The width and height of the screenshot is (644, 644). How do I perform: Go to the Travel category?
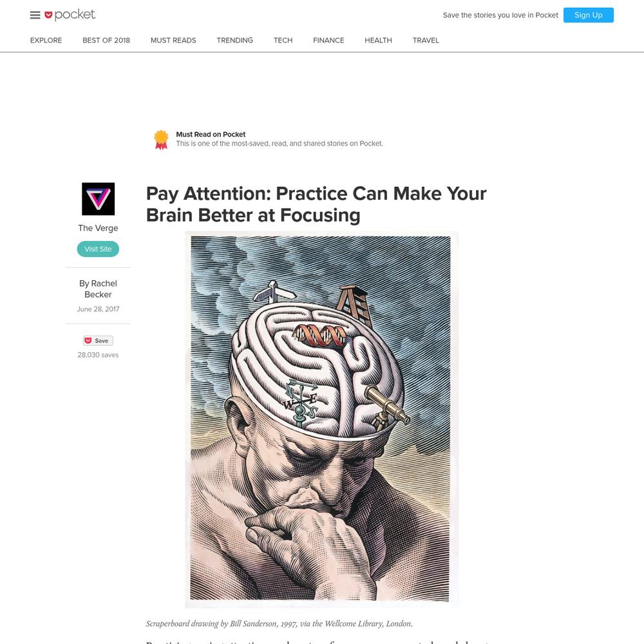pyautogui.click(x=426, y=40)
